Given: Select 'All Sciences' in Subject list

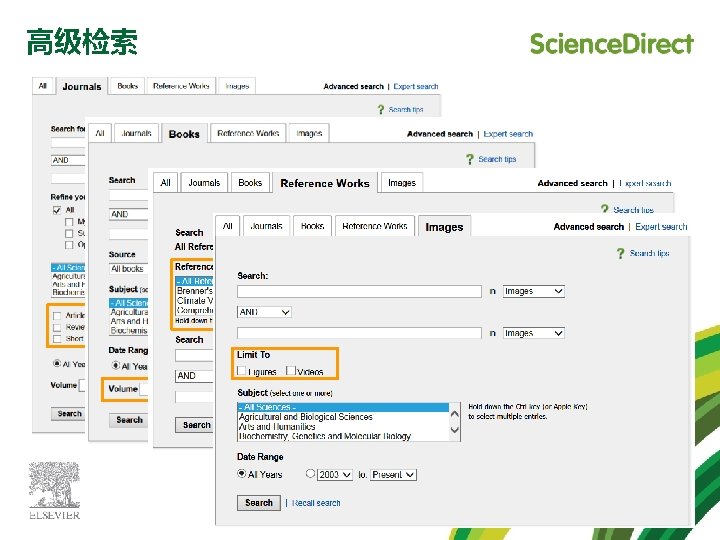Looking at the screenshot, I should [343, 407].
